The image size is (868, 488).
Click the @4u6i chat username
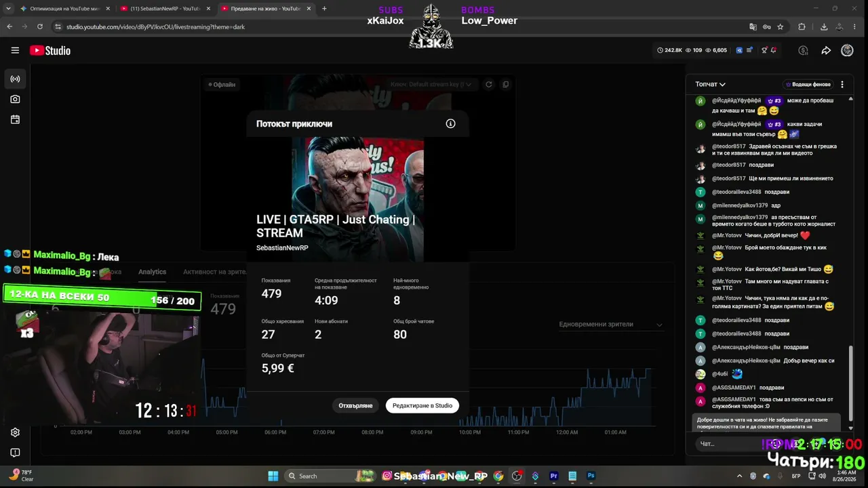coord(719,373)
